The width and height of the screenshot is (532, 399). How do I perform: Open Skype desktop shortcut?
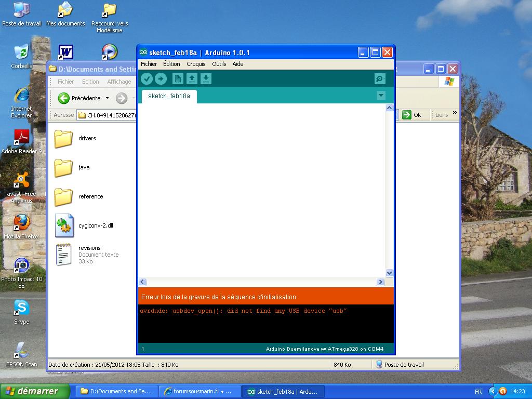point(21,308)
